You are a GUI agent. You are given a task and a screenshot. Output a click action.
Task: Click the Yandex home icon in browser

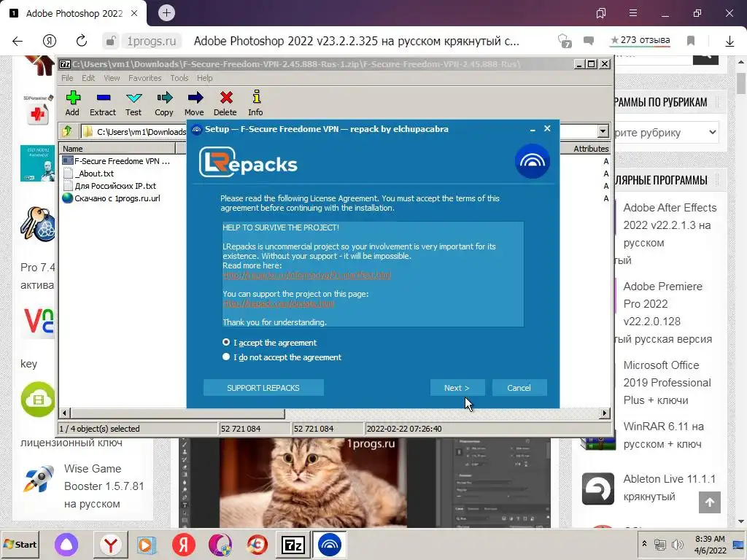click(50, 41)
